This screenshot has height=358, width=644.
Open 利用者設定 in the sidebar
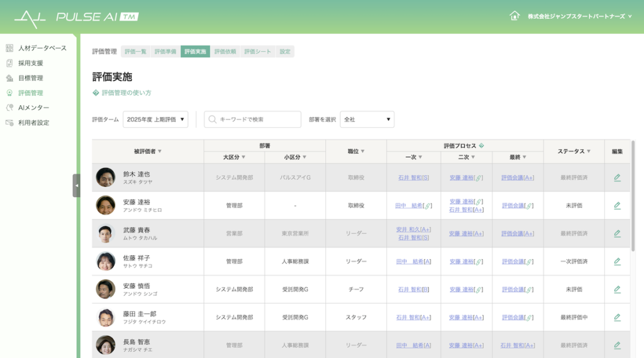click(33, 123)
